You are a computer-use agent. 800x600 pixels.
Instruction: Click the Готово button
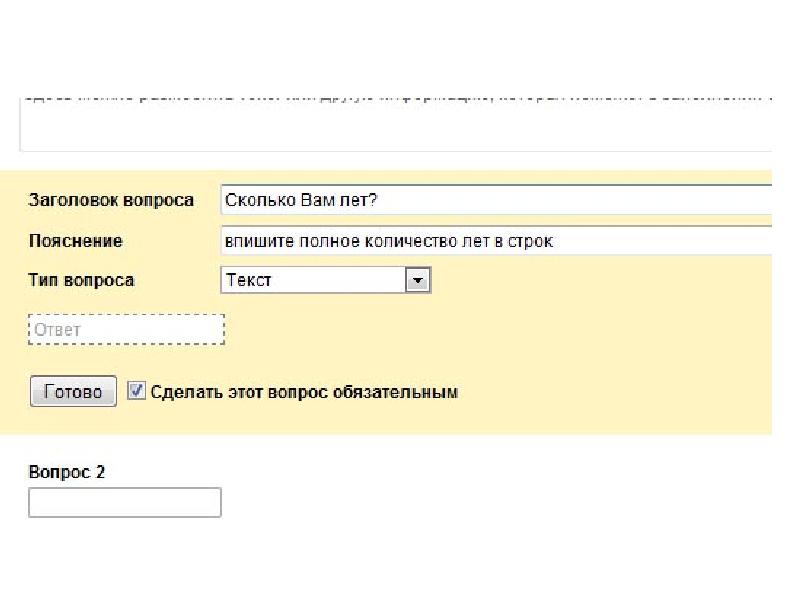pos(73,391)
